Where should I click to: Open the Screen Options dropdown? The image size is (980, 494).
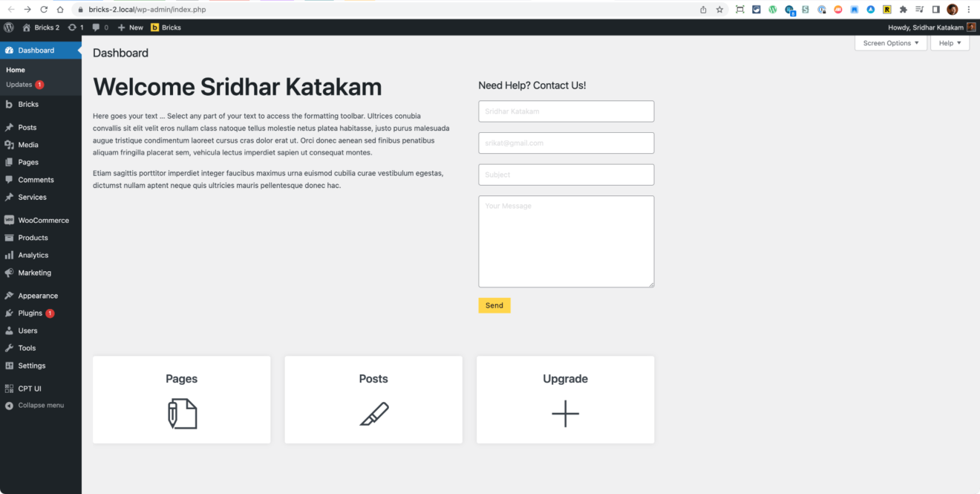[x=889, y=42]
